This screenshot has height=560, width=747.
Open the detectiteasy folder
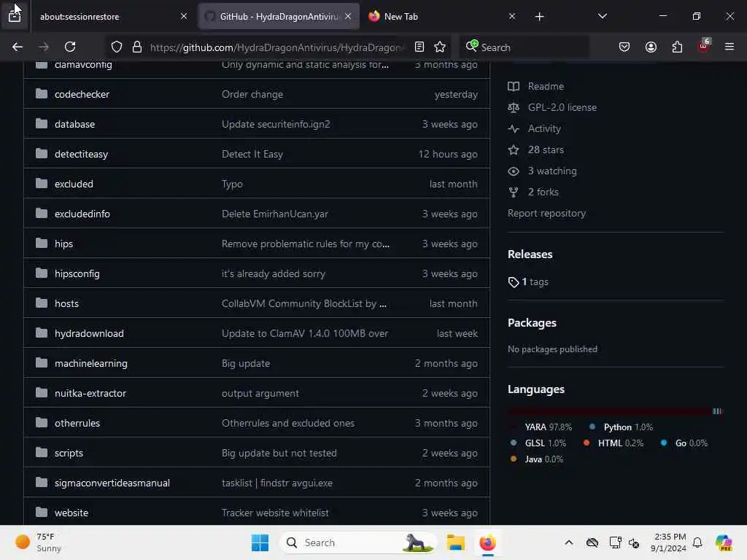[x=81, y=155]
